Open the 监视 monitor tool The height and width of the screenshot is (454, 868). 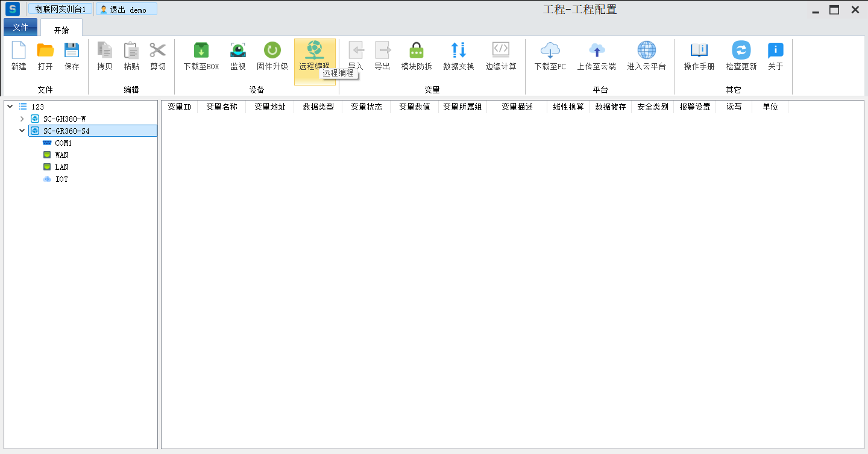[x=238, y=51]
